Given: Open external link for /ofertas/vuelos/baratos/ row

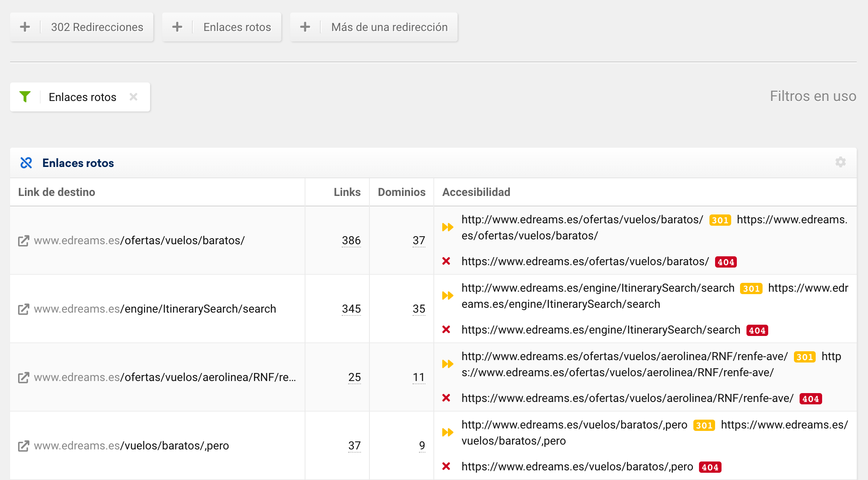Looking at the screenshot, I should 24,241.
